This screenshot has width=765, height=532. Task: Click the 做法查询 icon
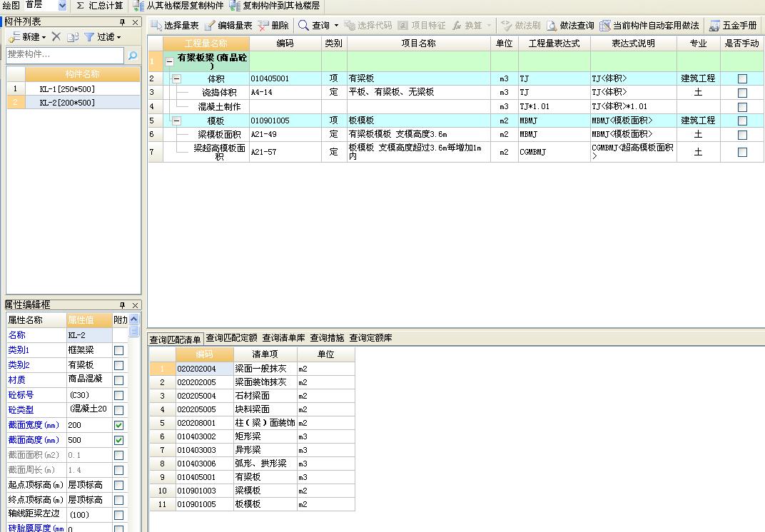pos(552,26)
